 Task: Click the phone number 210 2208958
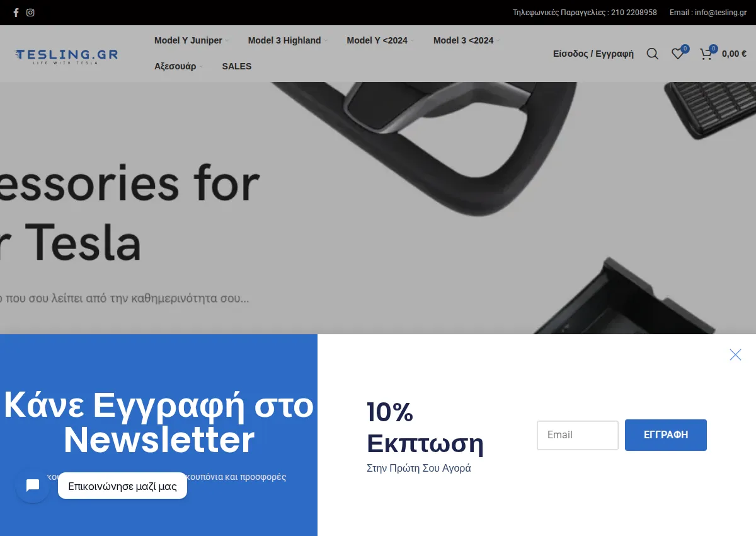tap(634, 13)
